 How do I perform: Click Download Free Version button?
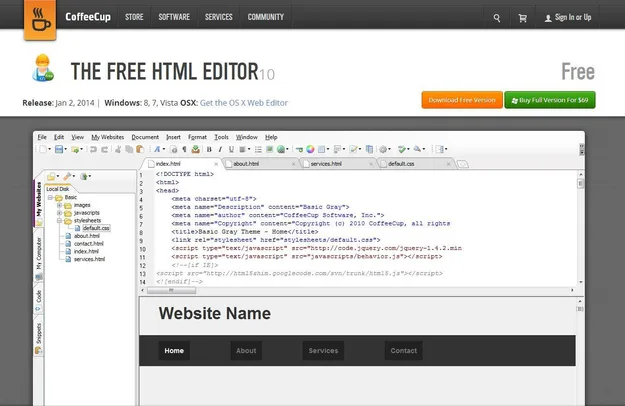462,100
